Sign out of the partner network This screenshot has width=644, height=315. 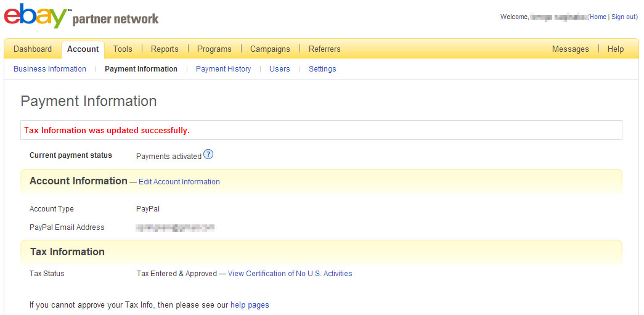point(624,17)
